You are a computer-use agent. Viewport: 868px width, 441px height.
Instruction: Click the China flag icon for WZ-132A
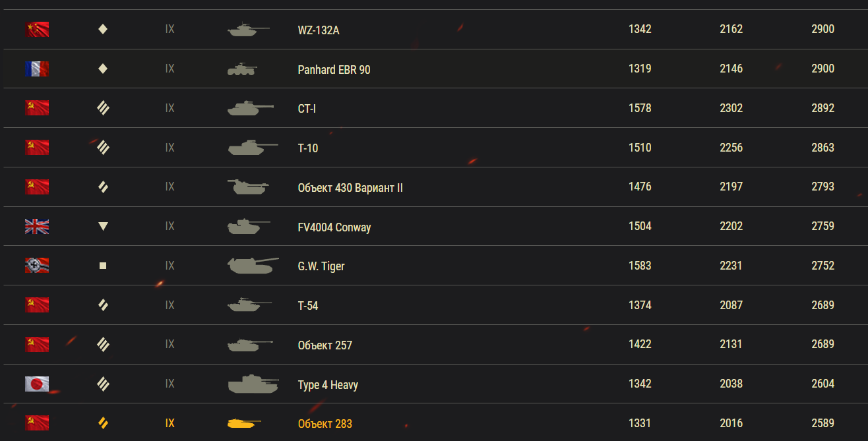pos(37,30)
